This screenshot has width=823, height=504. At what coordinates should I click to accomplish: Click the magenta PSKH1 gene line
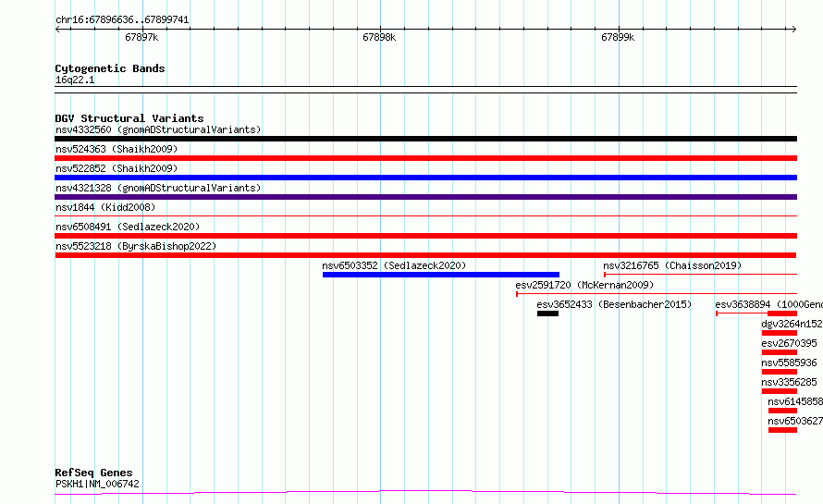click(x=425, y=493)
